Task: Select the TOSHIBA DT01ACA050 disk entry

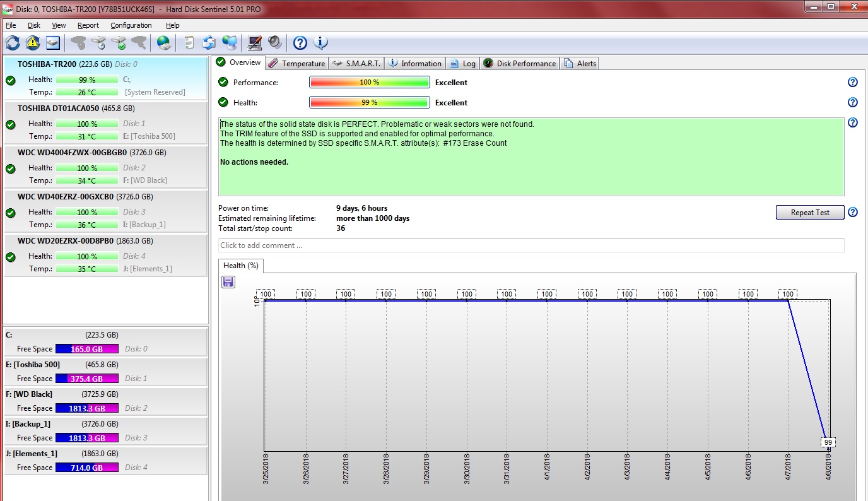Action: tap(105, 122)
